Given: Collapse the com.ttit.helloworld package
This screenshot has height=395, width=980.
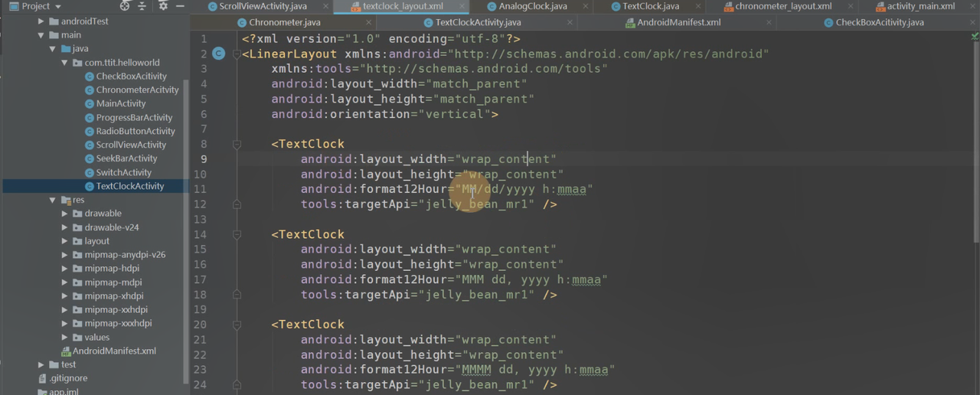Looking at the screenshot, I should (x=64, y=63).
